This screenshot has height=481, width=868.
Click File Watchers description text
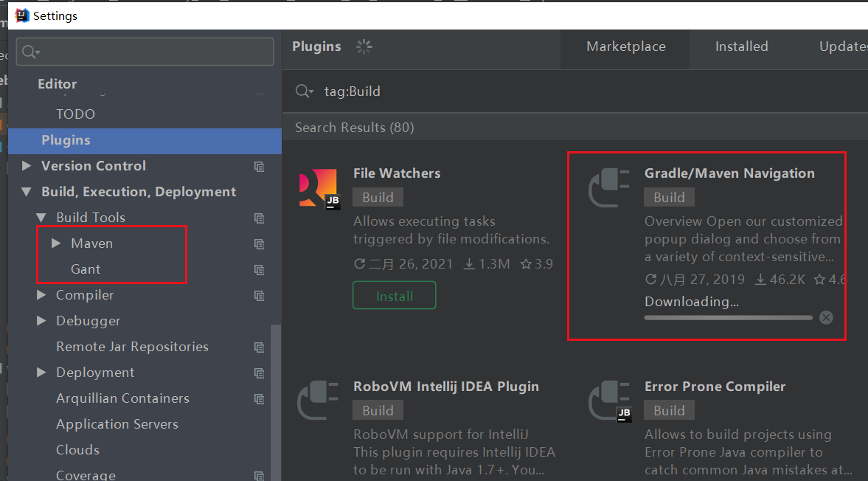tap(451, 230)
